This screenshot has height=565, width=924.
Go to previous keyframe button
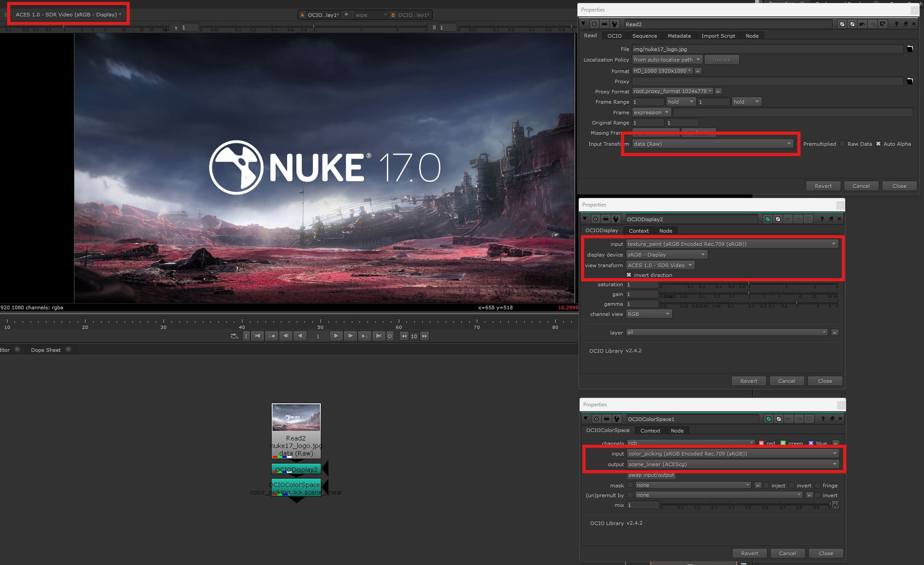(x=272, y=336)
